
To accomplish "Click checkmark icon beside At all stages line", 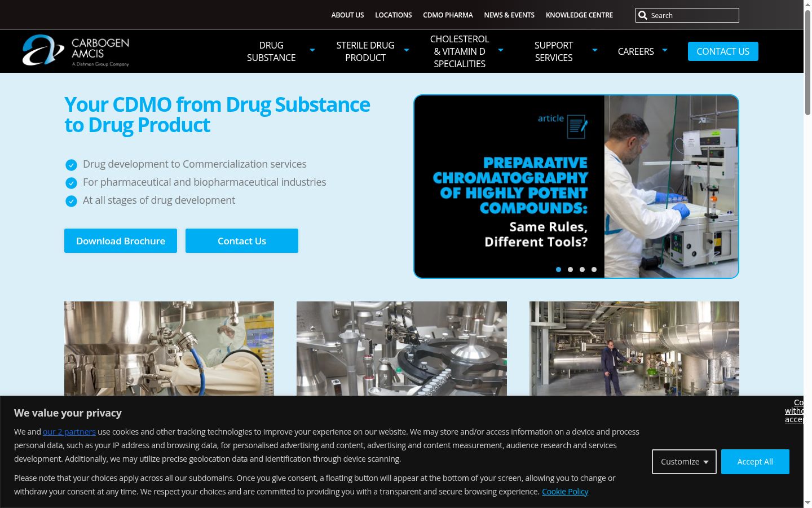I will pyautogui.click(x=71, y=201).
